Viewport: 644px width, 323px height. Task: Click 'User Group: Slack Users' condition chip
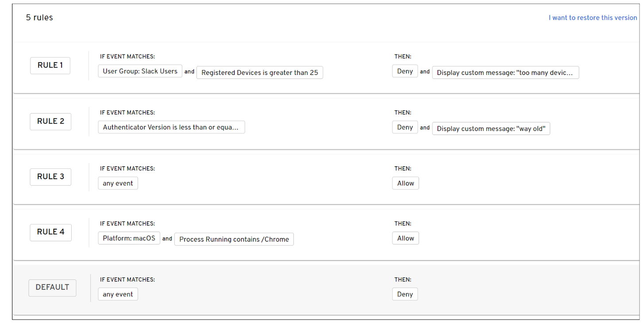point(140,71)
